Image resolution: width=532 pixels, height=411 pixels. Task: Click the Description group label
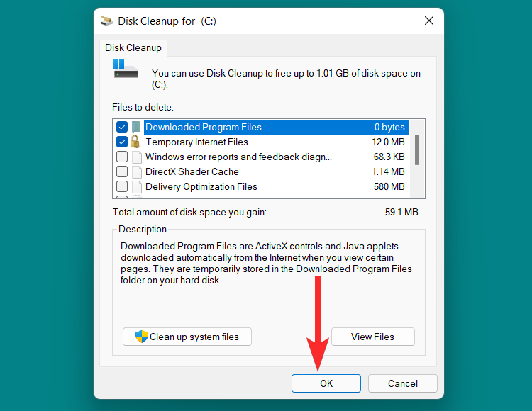coord(143,230)
